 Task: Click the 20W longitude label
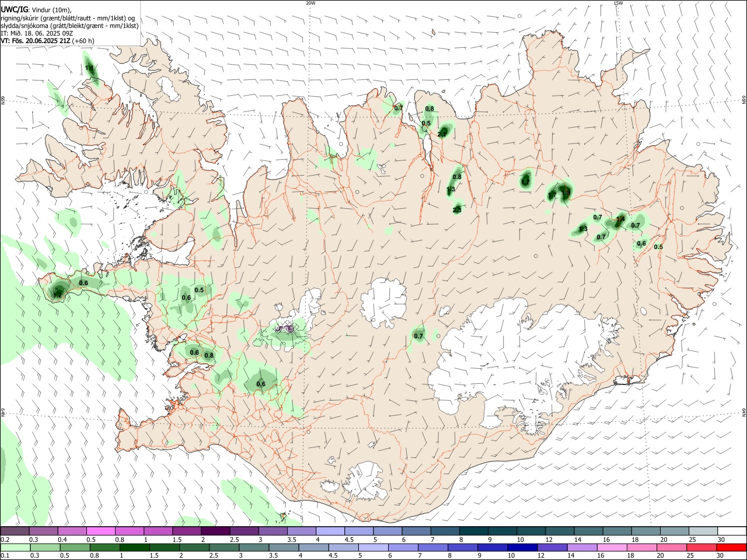[x=310, y=3]
